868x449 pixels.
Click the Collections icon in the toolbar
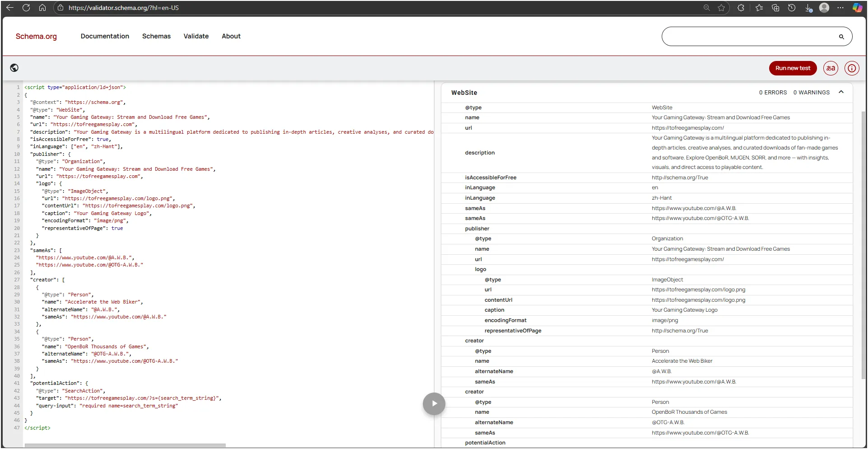(x=775, y=8)
